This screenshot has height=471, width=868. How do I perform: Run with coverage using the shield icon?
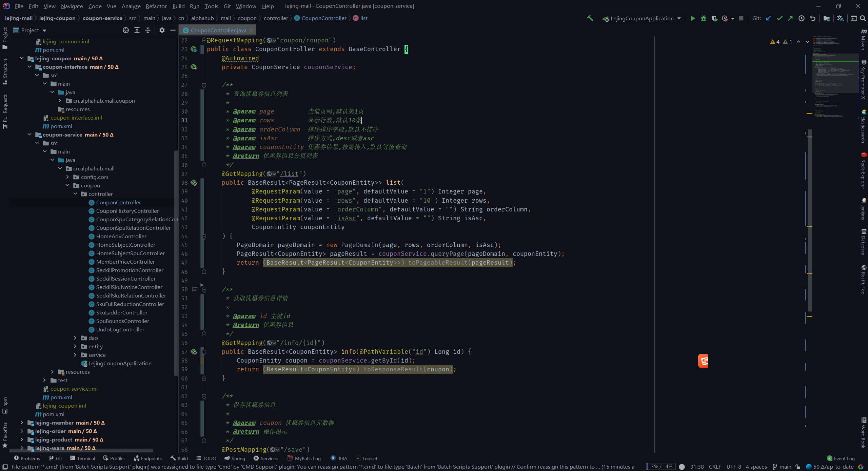714,18
